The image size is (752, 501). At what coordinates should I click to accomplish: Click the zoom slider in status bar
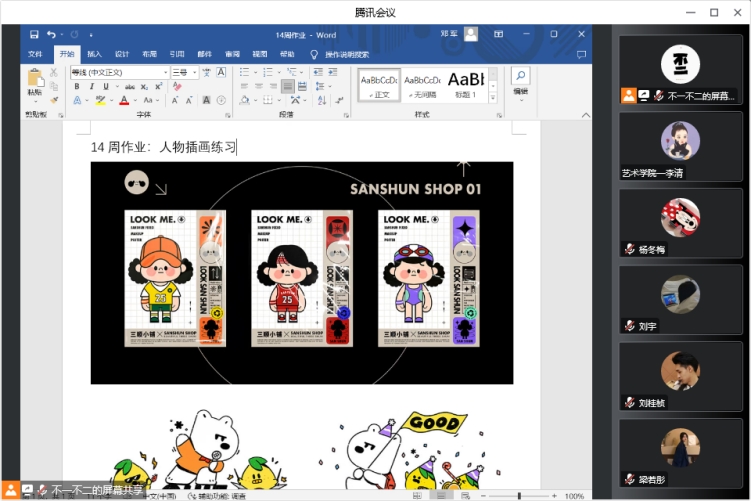coord(518,496)
